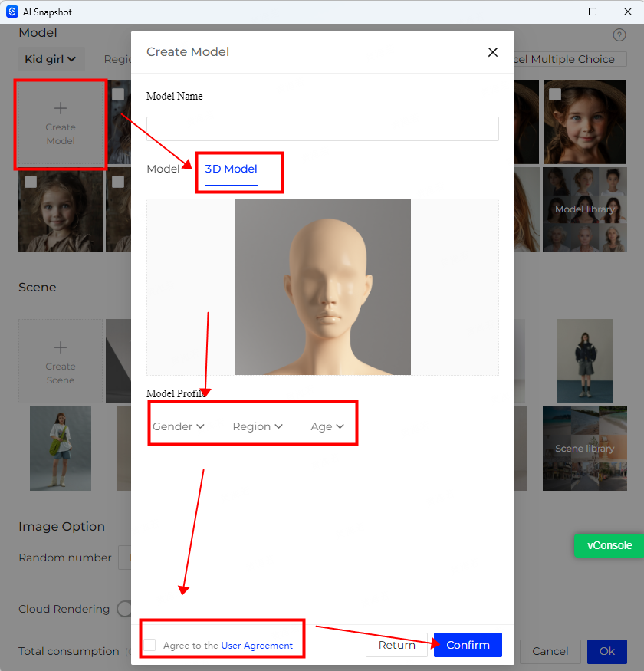This screenshot has width=644, height=671.
Task: Click the help question mark icon
Action: point(619,35)
